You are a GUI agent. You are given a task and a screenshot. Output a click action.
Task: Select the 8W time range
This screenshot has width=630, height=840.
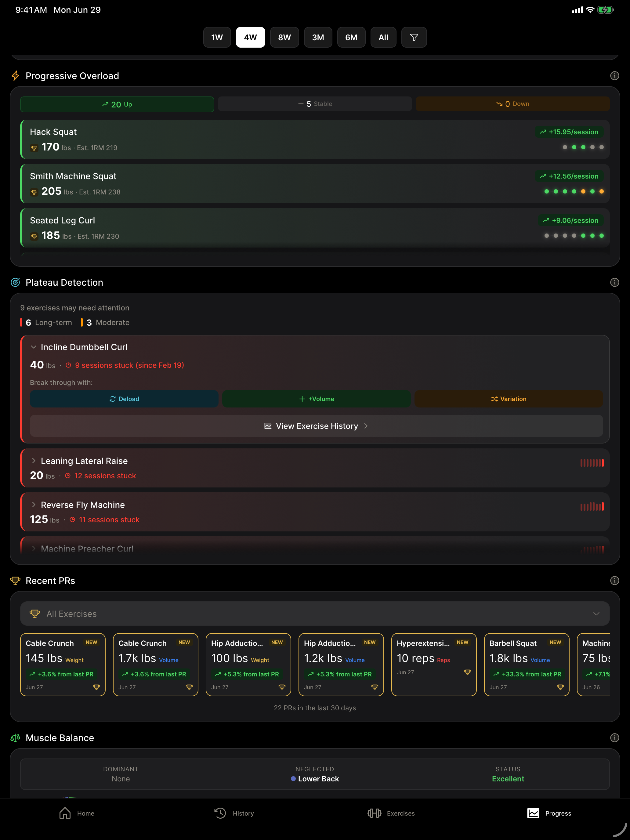284,37
